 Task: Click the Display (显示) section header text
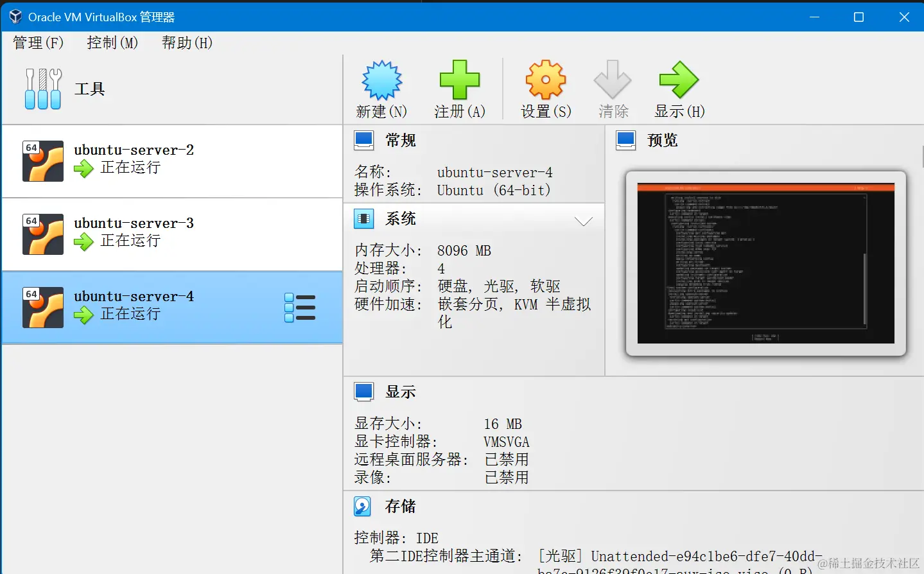coord(401,392)
